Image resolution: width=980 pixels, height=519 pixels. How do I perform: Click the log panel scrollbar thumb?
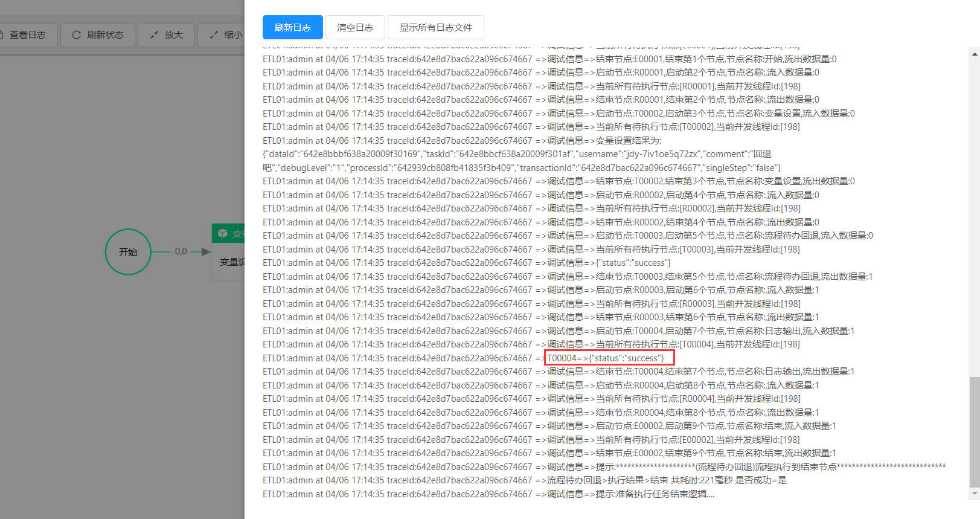point(975,431)
